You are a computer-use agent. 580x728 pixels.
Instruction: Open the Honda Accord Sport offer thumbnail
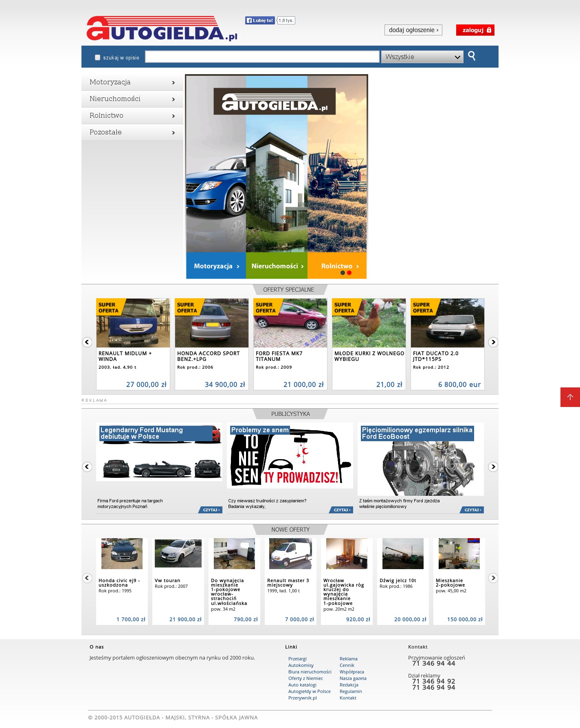tap(211, 323)
